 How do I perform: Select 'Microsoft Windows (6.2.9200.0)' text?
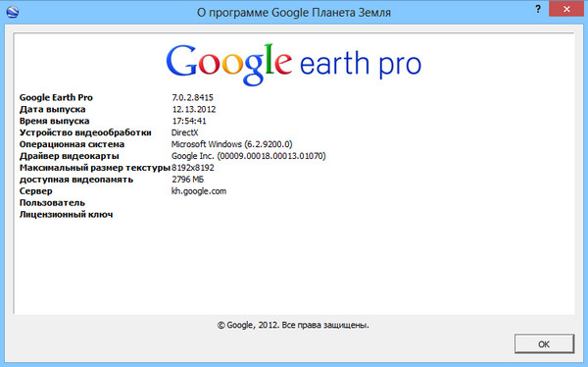coord(231,144)
